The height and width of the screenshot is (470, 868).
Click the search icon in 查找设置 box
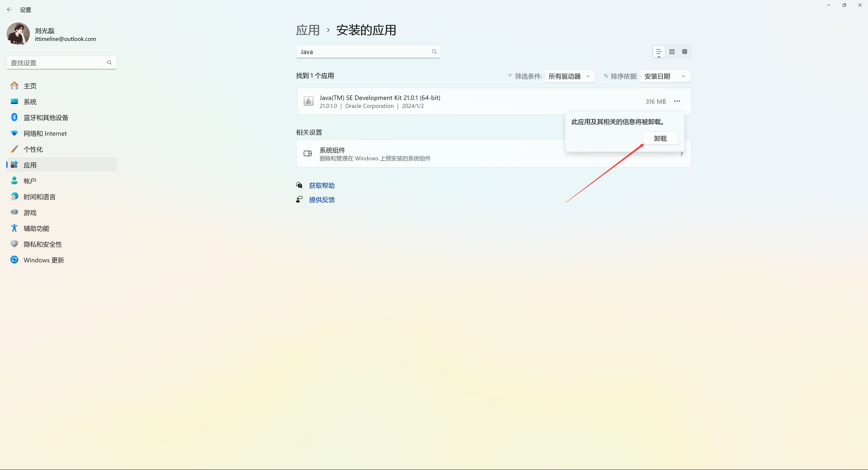(x=109, y=63)
